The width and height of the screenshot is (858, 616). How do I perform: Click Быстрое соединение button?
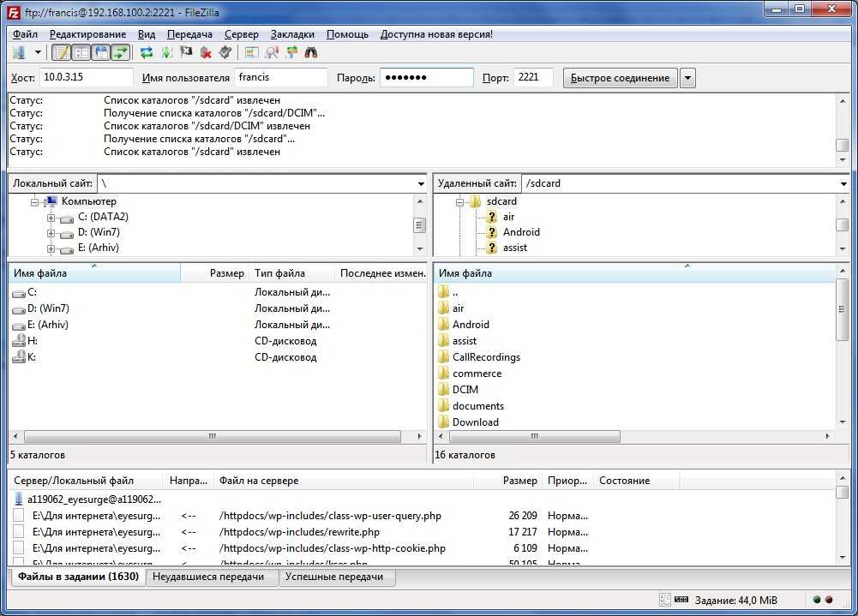point(620,78)
